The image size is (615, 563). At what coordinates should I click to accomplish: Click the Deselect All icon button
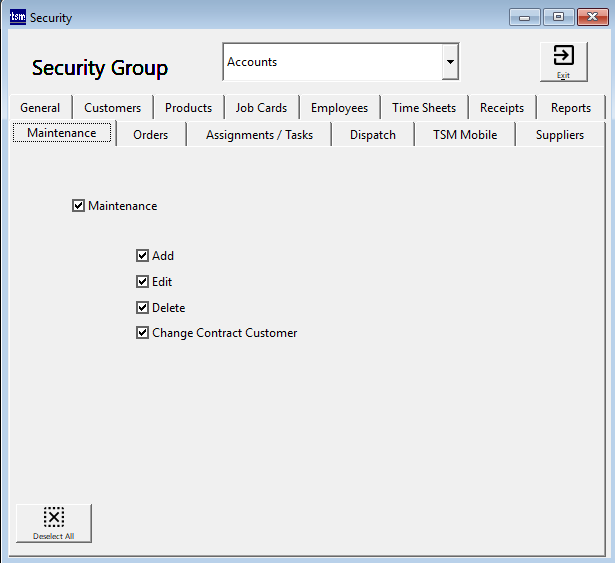[x=54, y=522]
